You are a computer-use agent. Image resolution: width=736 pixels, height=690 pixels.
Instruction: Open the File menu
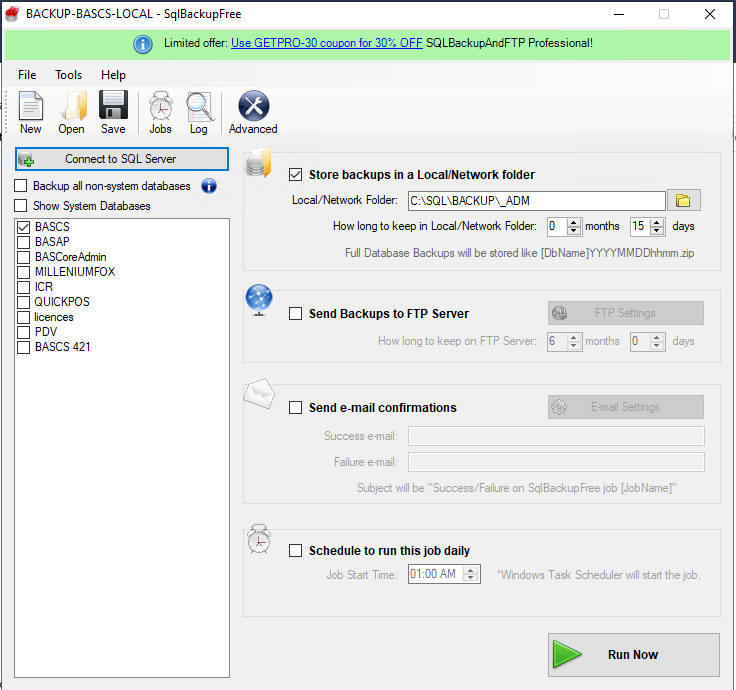pyautogui.click(x=27, y=75)
